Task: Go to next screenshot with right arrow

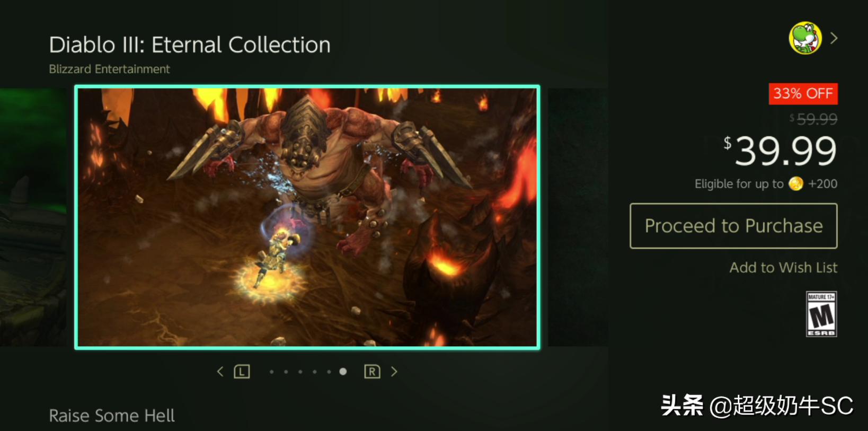Action: point(394,372)
